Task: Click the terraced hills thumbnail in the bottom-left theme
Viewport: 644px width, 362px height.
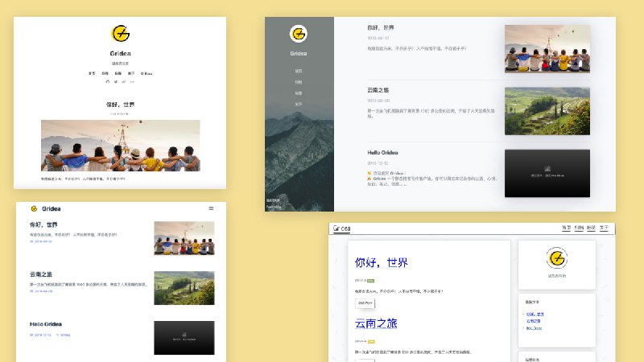Action: 184,288
